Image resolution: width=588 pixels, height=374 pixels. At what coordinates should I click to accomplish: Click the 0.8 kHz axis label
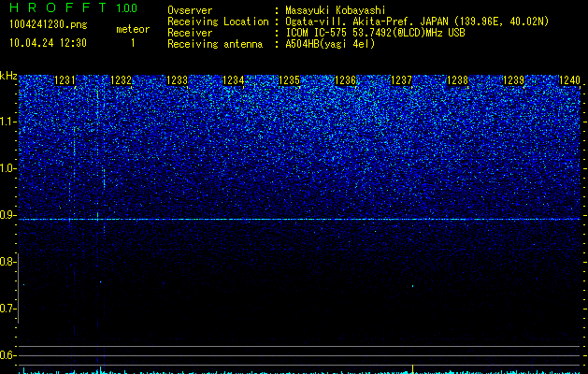coord(7,262)
